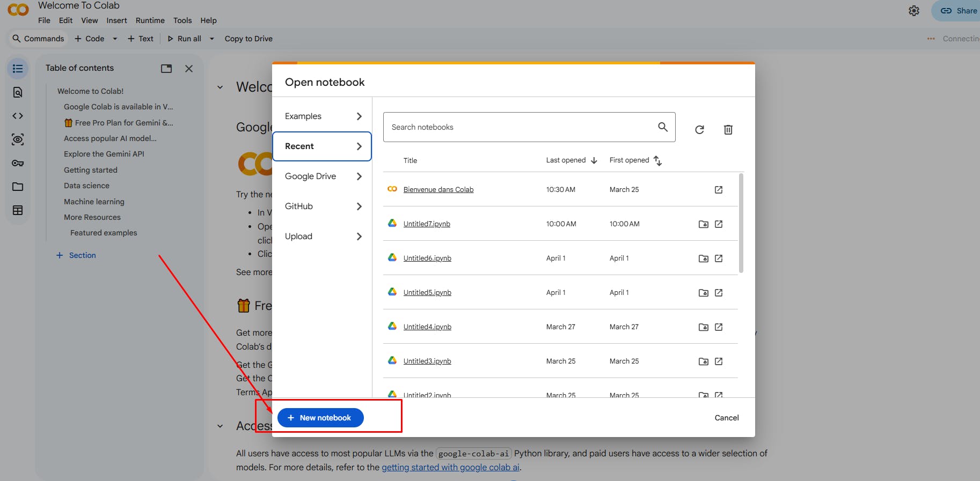Sort by Last opened column
980x481 pixels.
[x=572, y=160]
